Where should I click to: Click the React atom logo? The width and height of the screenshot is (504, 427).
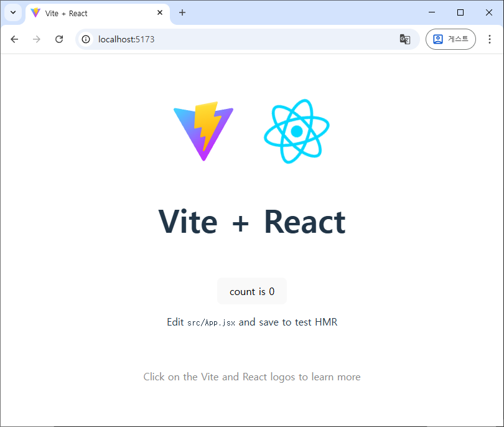click(296, 131)
